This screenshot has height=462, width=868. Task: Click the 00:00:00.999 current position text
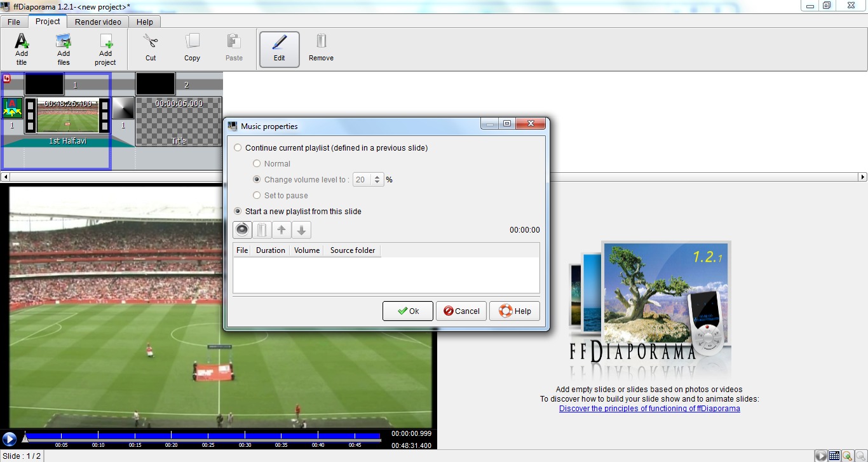(412, 433)
